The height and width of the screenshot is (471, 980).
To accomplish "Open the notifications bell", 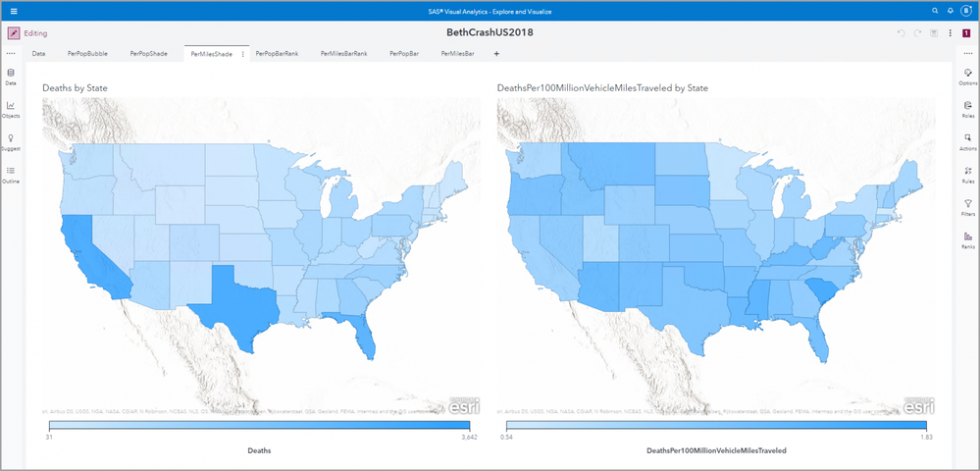I will (x=950, y=11).
